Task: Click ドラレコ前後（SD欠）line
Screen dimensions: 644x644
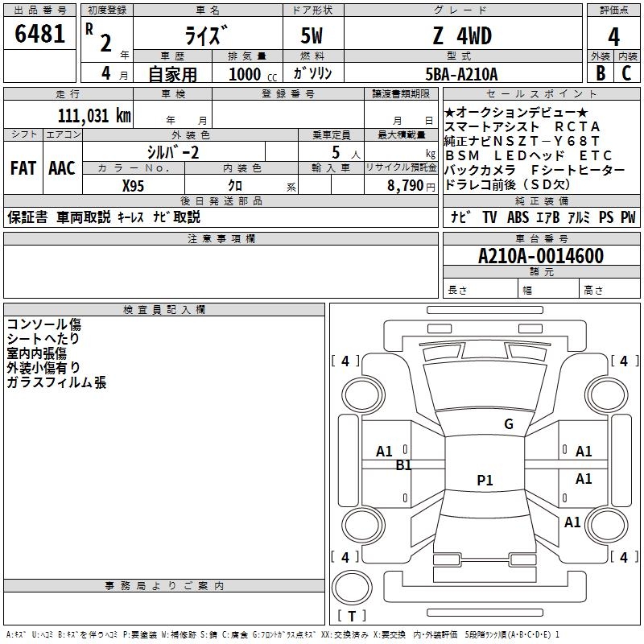Action: tap(507, 184)
